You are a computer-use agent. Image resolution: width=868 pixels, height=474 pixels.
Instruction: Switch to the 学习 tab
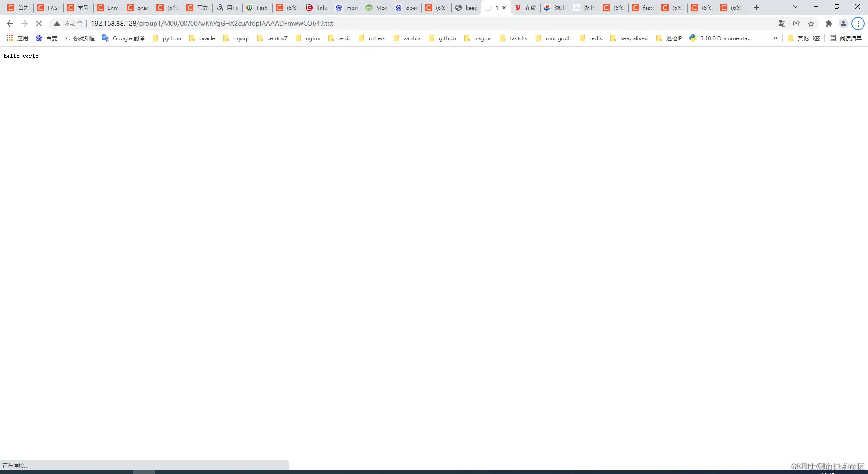point(78,8)
